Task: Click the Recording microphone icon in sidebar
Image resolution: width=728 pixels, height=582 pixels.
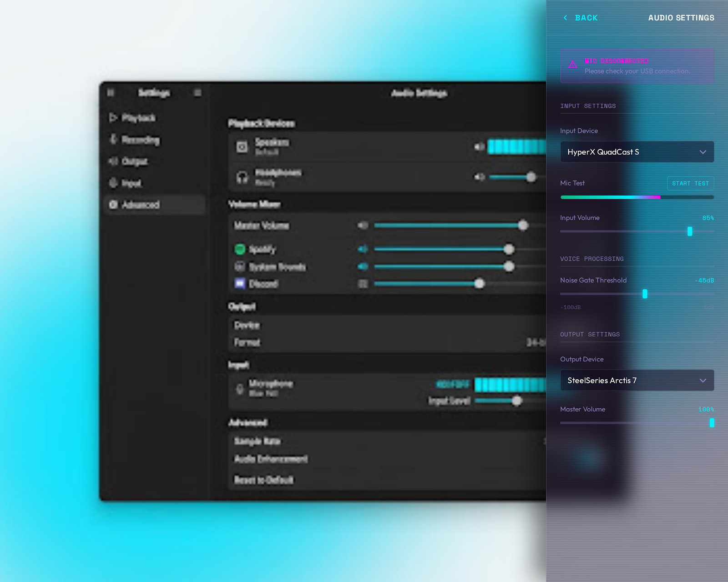Action: [x=113, y=139]
